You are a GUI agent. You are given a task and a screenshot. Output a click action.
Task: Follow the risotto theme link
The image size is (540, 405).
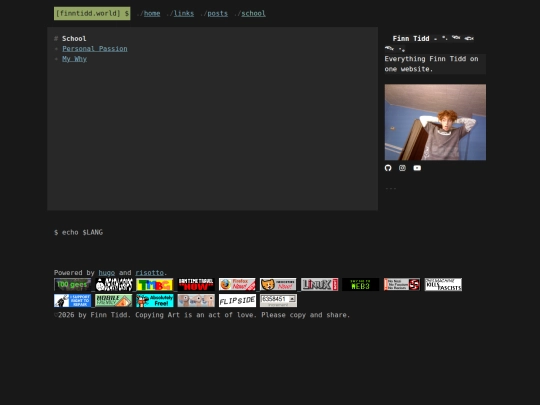[x=149, y=272]
